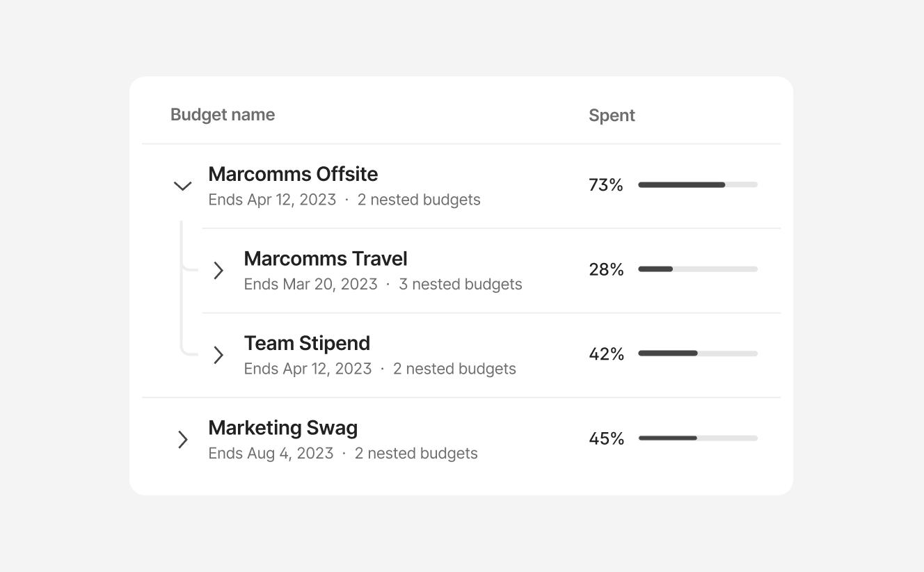
Task: Click the Marcomms Travel spending progress bar
Action: pos(698,269)
